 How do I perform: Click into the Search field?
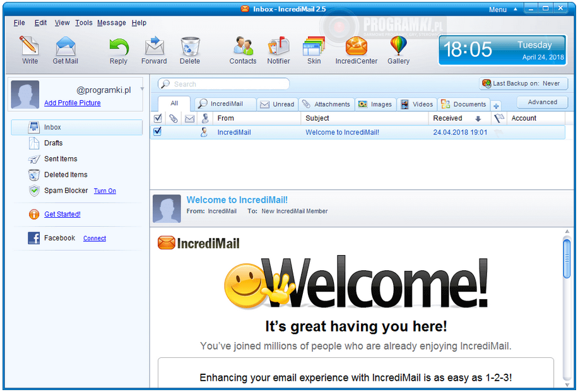[224, 84]
